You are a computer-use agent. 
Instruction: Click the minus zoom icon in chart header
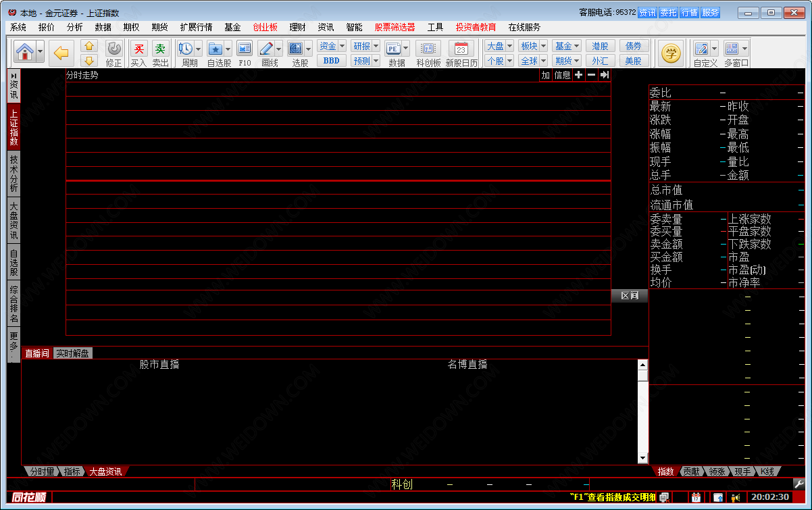pyautogui.click(x=592, y=75)
